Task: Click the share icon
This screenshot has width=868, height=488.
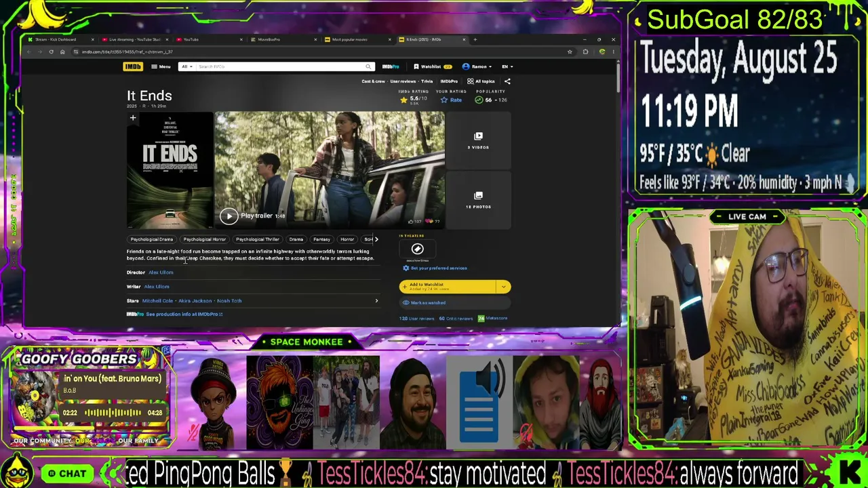Action: coord(507,81)
